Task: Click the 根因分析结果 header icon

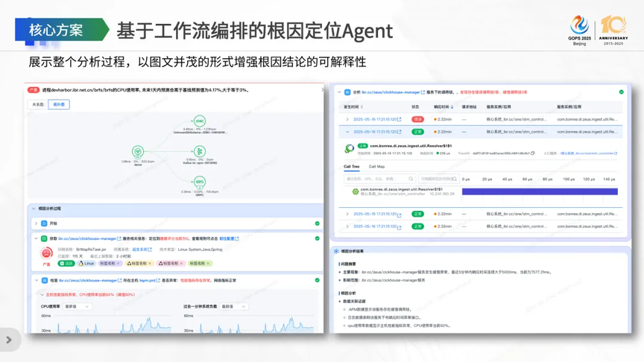Action: (336, 251)
